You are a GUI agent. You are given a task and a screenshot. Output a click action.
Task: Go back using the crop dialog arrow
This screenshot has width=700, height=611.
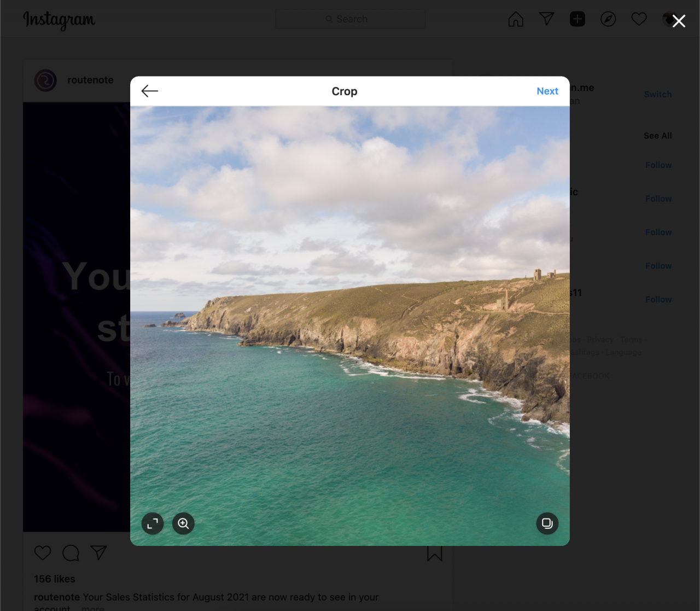[x=149, y=91]
